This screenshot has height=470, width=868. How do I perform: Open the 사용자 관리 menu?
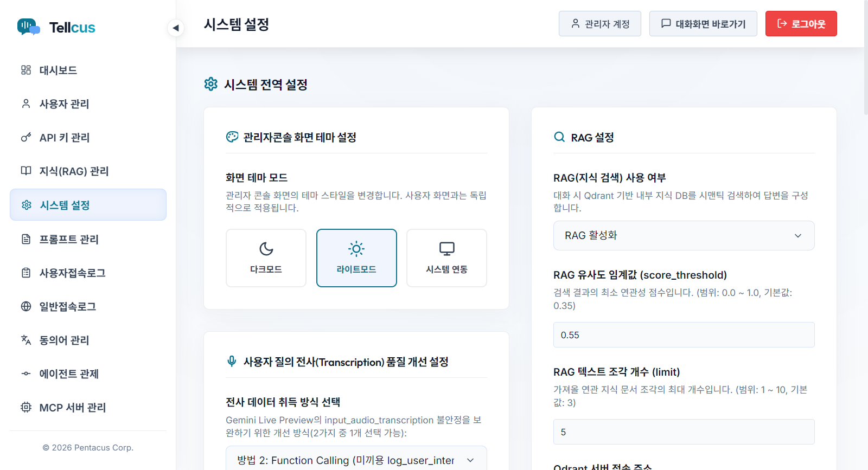88,104
